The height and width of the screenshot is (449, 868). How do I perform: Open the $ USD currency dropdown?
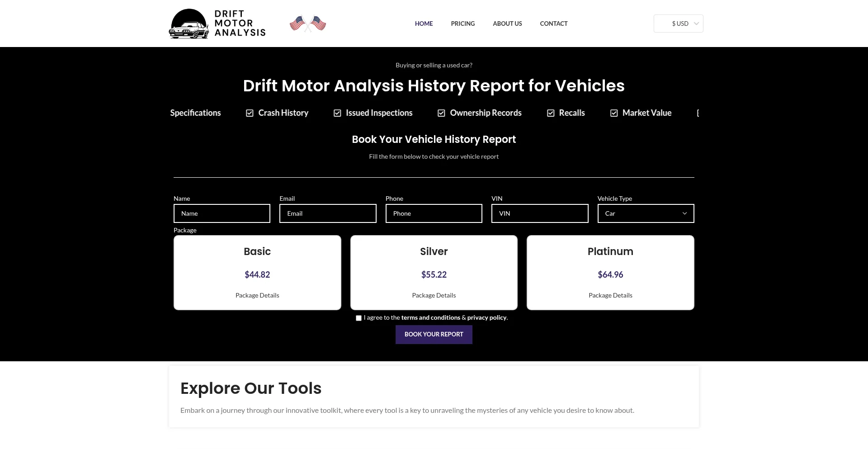[678, 24]
